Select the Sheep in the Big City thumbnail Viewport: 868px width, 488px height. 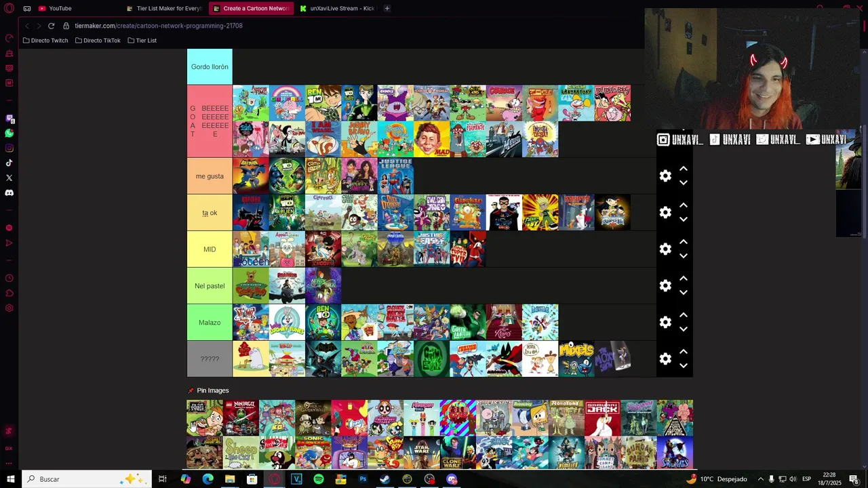[x=241, y=452]
